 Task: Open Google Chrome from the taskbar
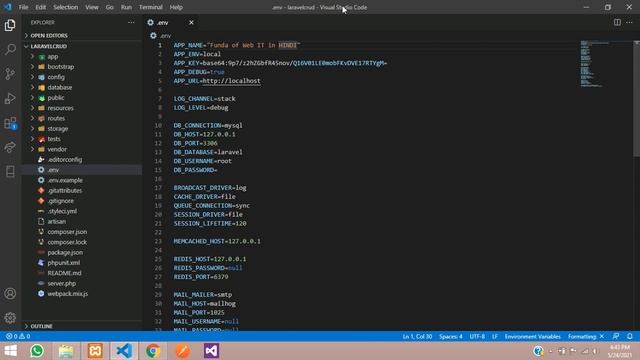(x=153, y=351)
